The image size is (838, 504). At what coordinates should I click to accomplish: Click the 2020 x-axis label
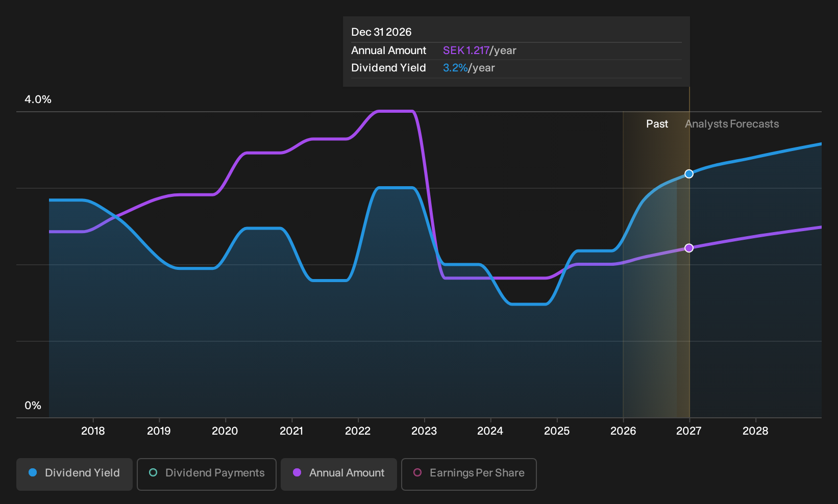coord(225,431)
